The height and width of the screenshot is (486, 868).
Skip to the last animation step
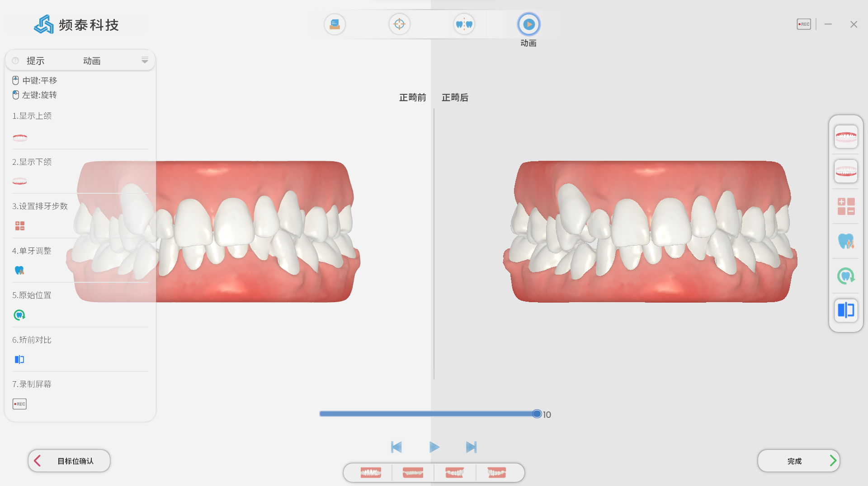tap(471, 447)
